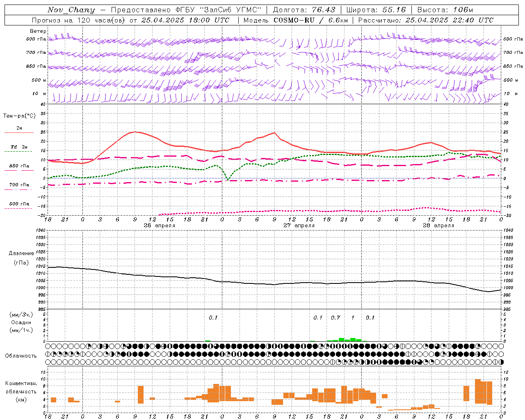Click the 'Давление' pressure panel label

[x=21, y=253]
